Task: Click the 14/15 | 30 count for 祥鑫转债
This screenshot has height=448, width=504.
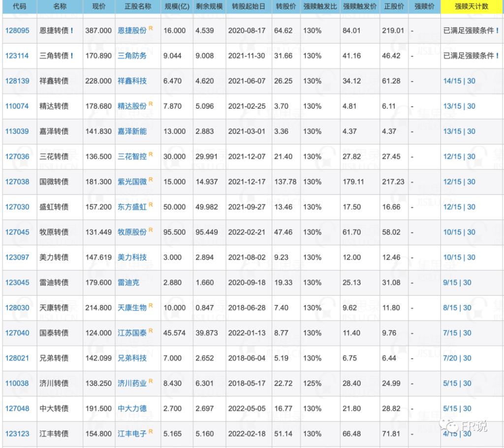Action: [459, 81]
